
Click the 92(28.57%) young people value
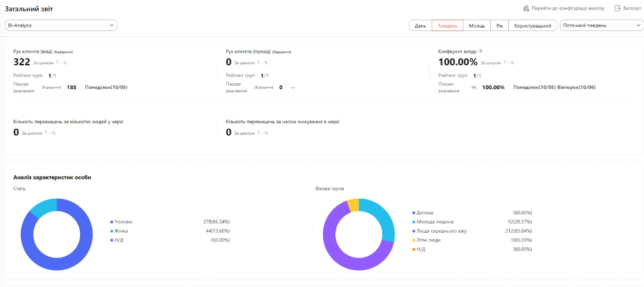coord(519,222)
